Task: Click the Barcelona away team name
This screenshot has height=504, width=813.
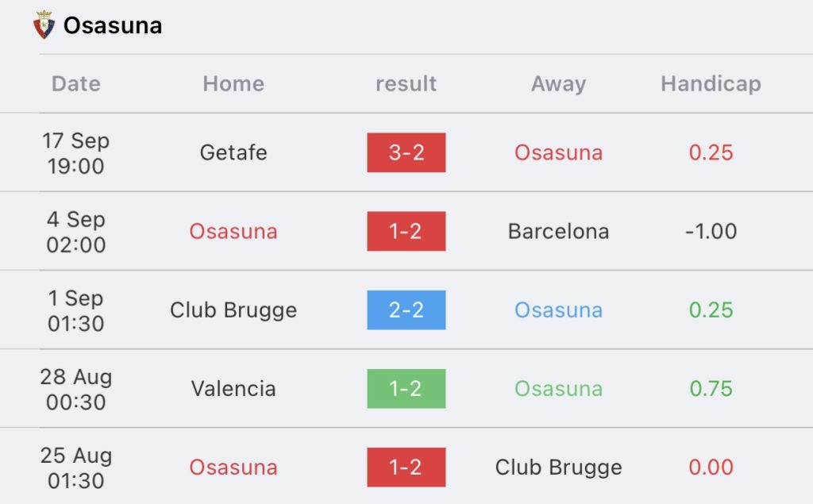Action: 558,231
